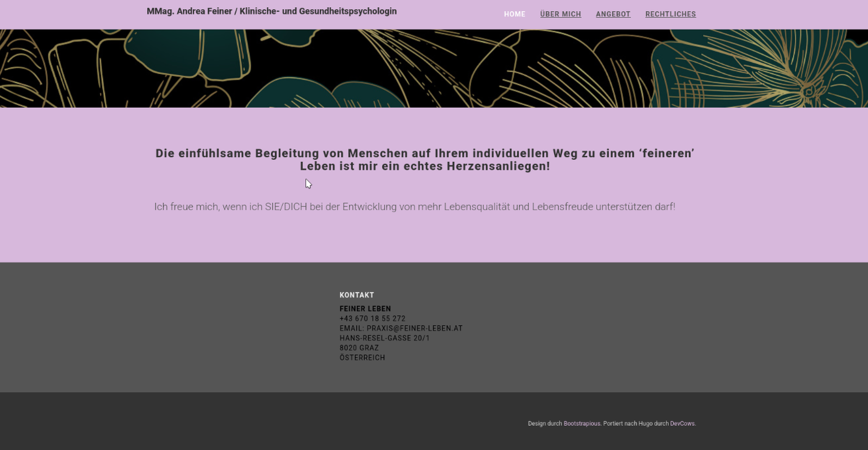The width and height of the screenshot is (868, 450).
Task: Click the ÖSTERREICH country line
Action: (362, 358)
